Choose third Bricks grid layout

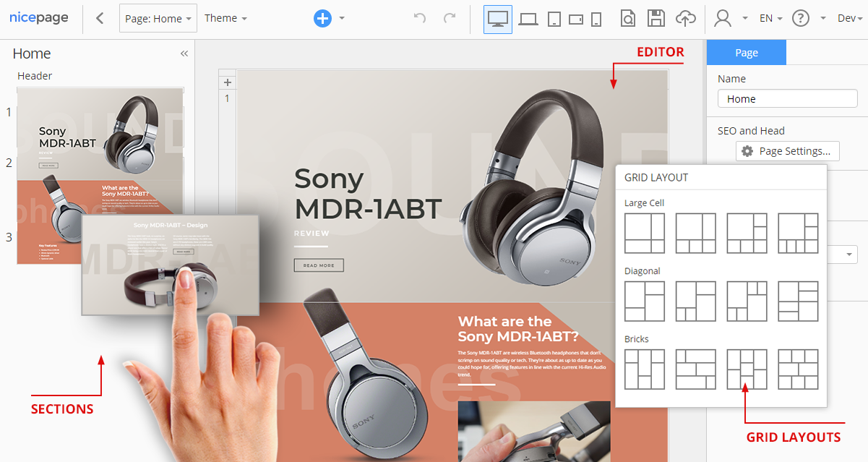pos(747,369)
